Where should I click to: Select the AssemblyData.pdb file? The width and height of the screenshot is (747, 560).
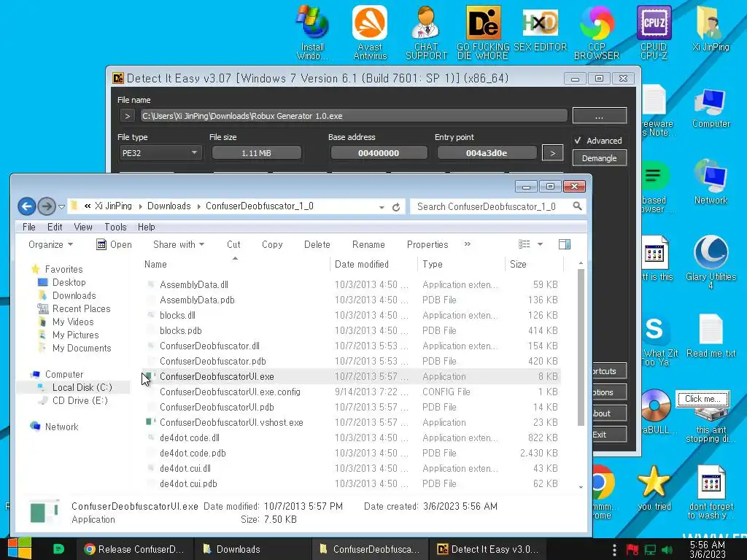coord(352,300)
